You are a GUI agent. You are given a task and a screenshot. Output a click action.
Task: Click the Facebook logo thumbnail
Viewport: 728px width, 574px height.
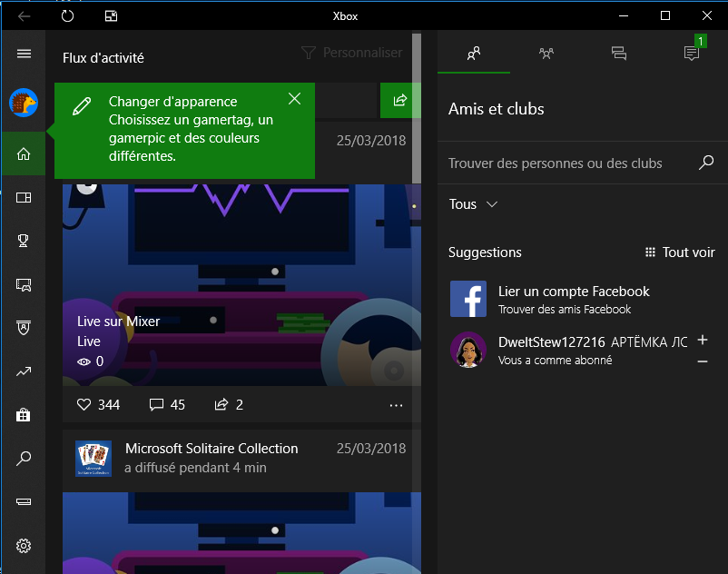click(x=468, y=299)
